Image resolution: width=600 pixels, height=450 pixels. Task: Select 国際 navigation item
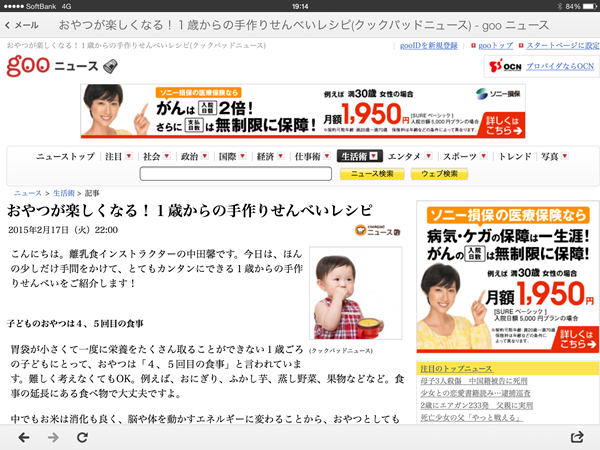[227, 157]
